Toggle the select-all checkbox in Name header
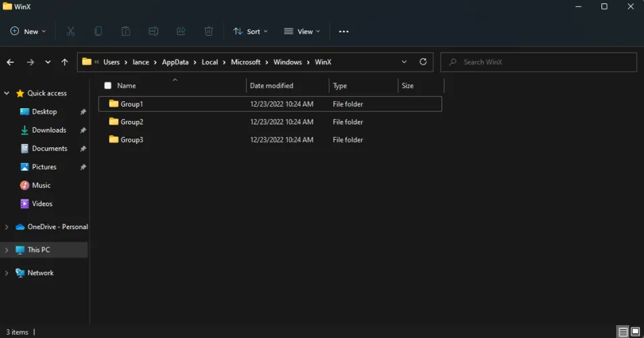The height and width of the screenshot is (338, 644). coord(107,86)
